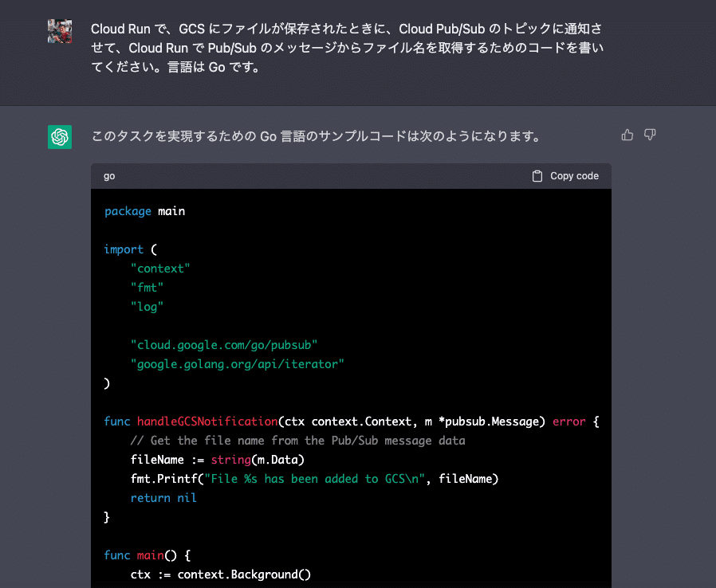Click the user profile avatar picture
The height and width of the screenshot is (588, 716).
click(x=60, y=31)
